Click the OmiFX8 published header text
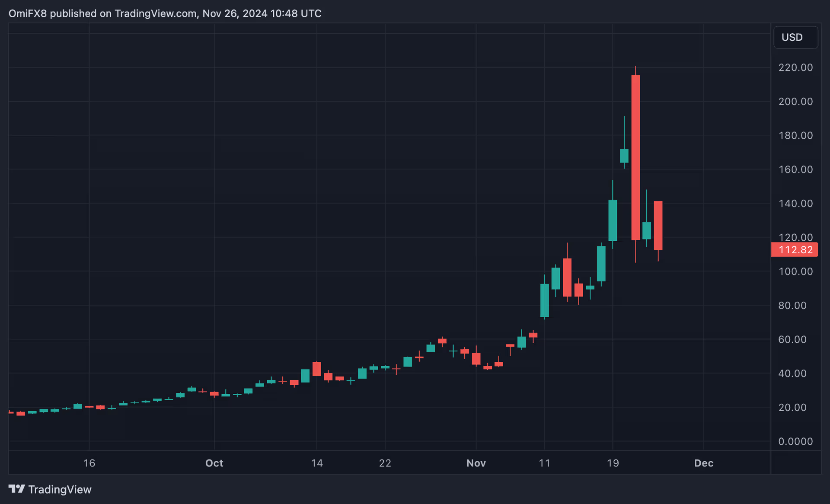830x504 pixels. pyautogui.click(x=165, y=13)
